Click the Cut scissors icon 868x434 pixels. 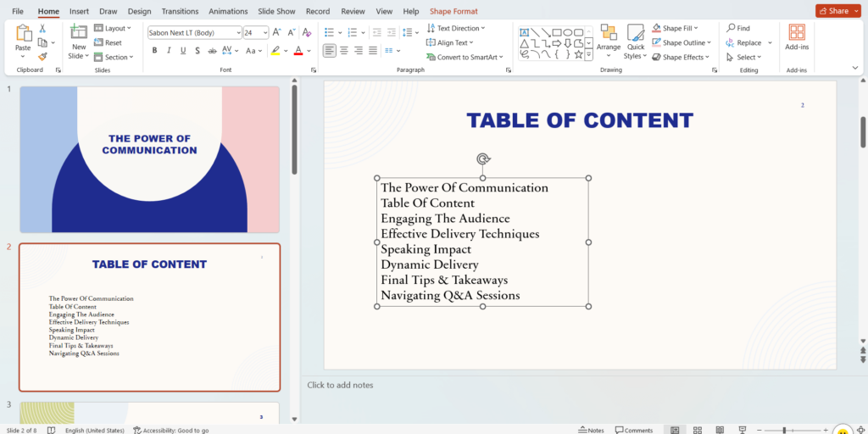click(42, 28)
